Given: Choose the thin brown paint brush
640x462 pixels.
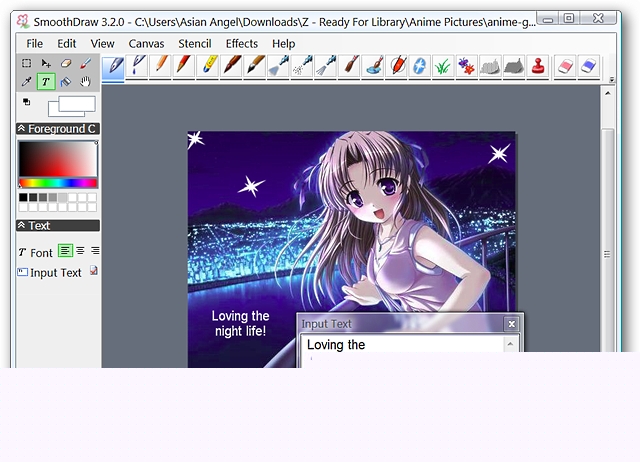Looking at the screenshot, I should 349,66.
